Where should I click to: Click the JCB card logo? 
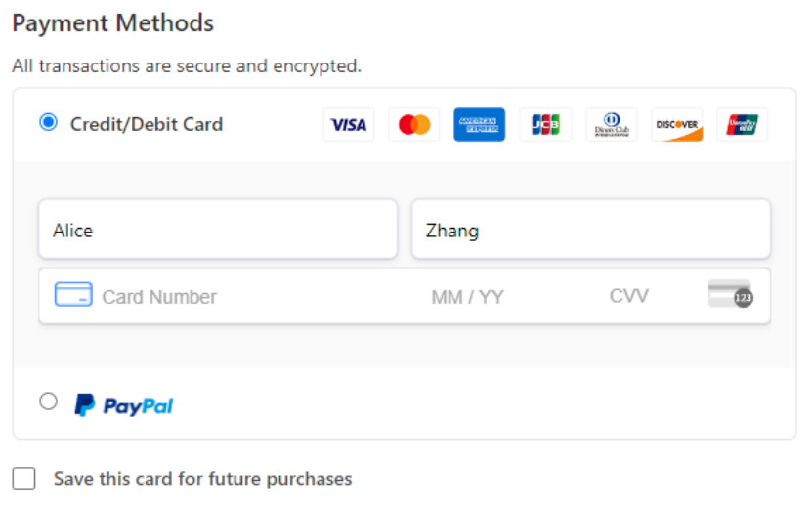click(x=545, y=125)
